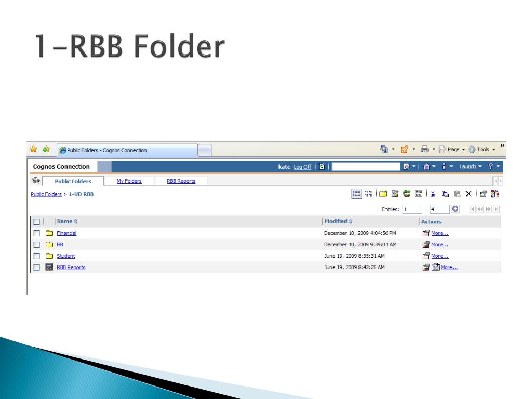This screenshot has width=532, height=399.
Task: Click properties icon in the Student row
Action: (x=426, y=256)
